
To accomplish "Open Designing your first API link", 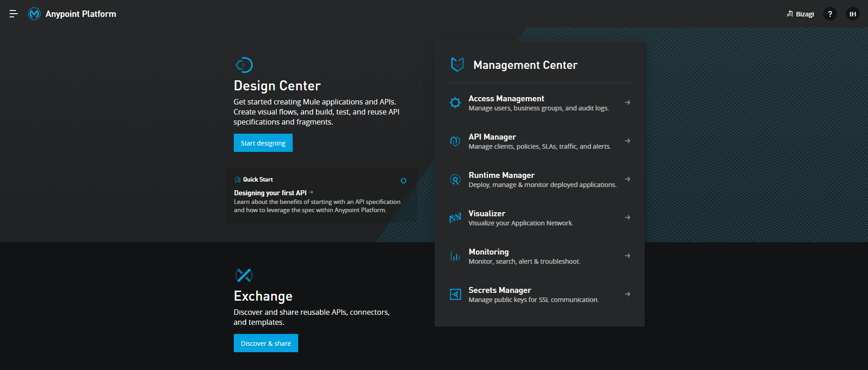I will point(270,193).
